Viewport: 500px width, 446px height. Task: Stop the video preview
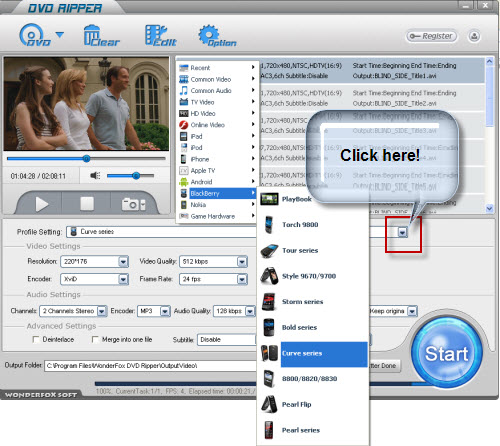[x=87, y=204]
